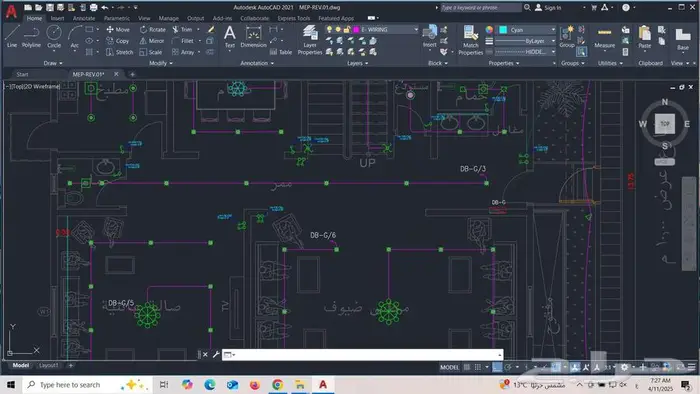Activate the Trim command
The width and height of the screenshot is (700, 394).
tap(182, 29)
